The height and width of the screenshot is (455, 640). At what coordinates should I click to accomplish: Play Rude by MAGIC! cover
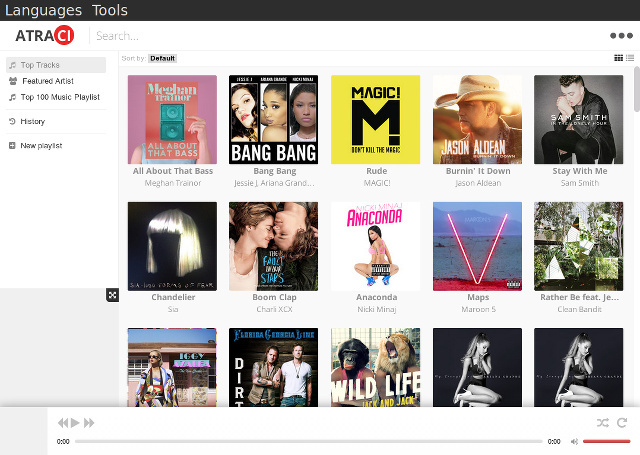coord(376,120)
